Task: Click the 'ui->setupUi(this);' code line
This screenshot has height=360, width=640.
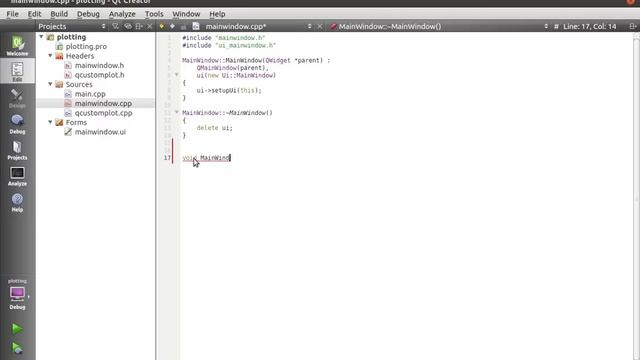Action: pos(229,90)
